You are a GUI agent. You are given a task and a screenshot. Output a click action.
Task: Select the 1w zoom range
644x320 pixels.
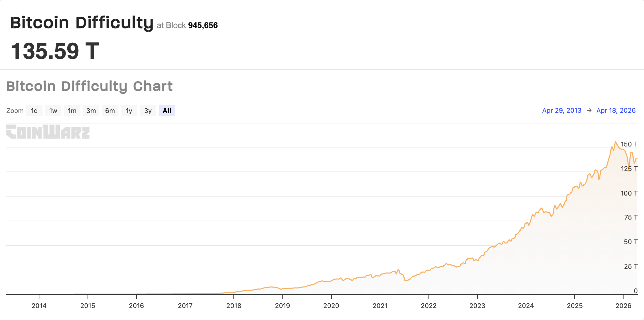[x=53, y=110]
